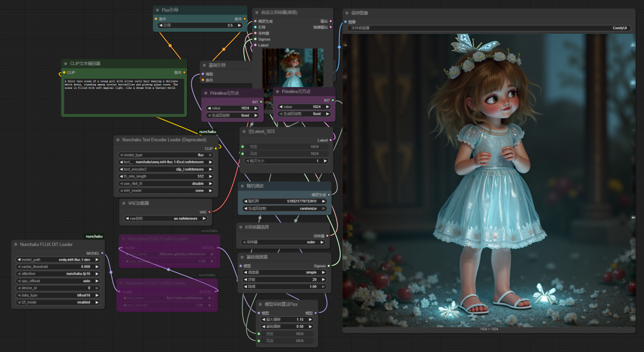Viewport: 644px width, 352px height.
Task: Open attention nunchaku-fp16 dropdown
Action: pyautogui.click(x=58, y=274)
